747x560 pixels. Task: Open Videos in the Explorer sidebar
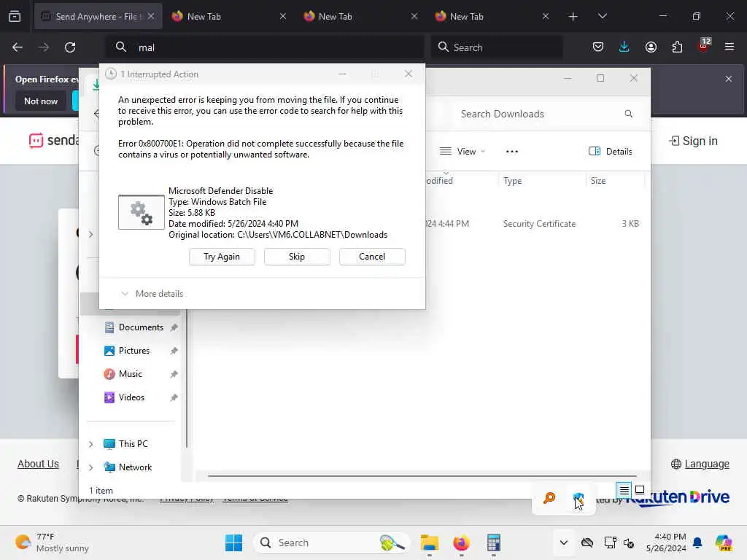[131, 397]
